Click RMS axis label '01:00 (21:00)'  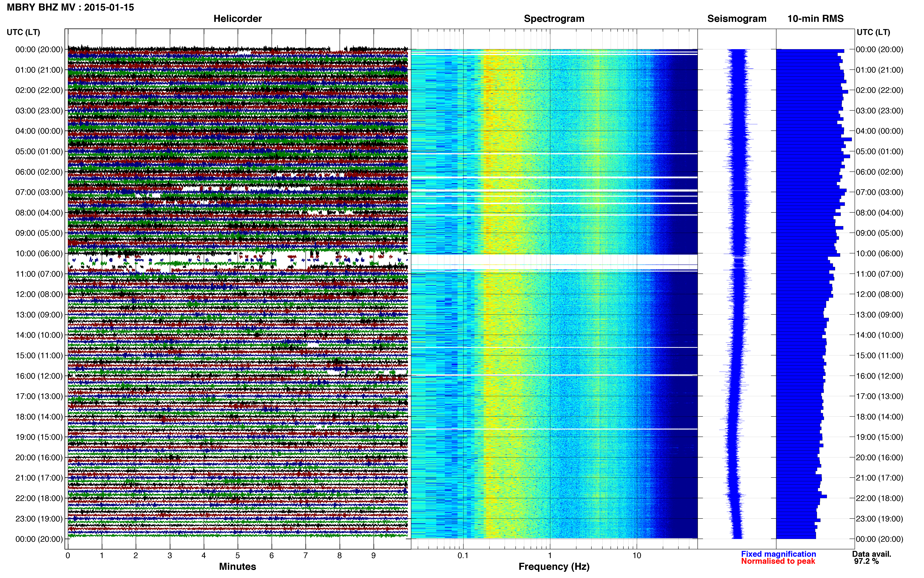[879, 70]
